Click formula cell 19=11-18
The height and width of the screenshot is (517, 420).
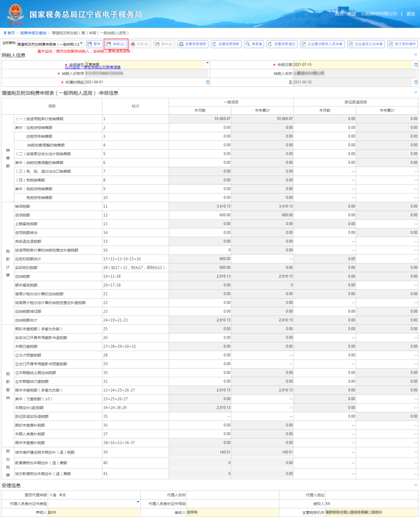112,276
